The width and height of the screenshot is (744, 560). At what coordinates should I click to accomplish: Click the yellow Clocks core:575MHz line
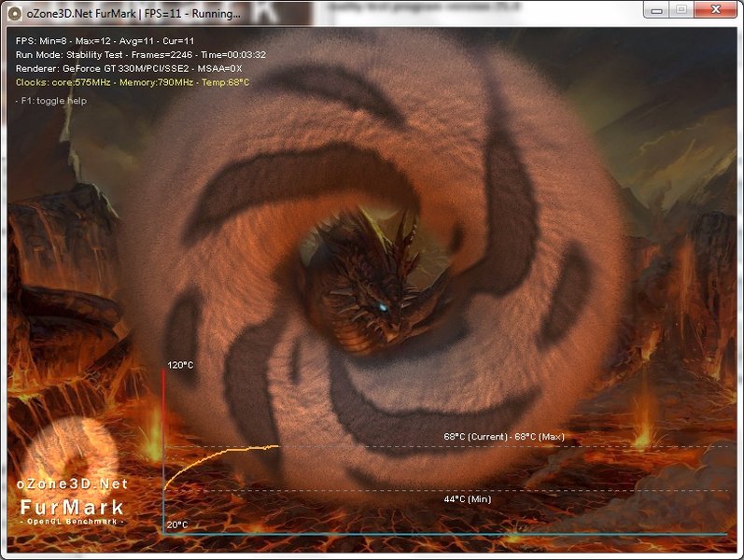pyautogui.click(x=133, y=82)
